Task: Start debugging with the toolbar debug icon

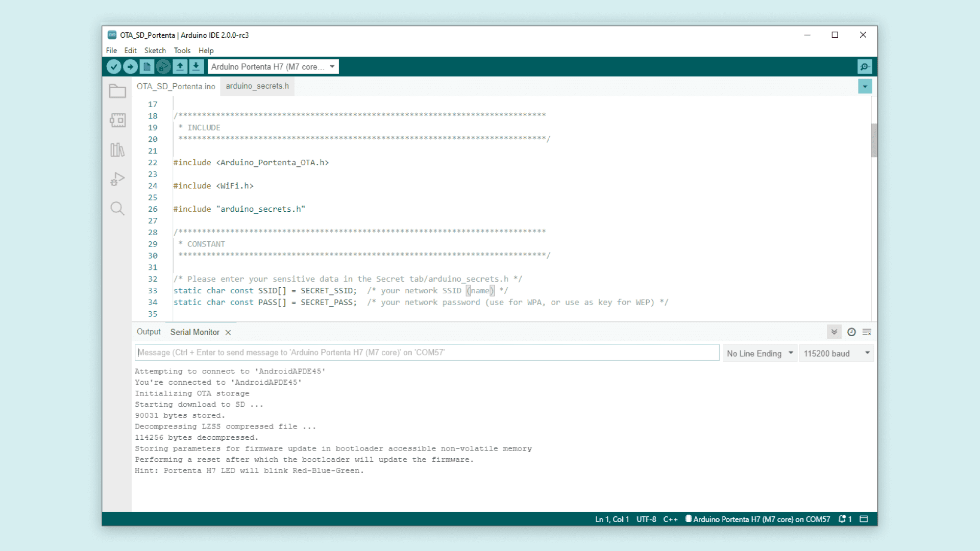Action: (163, 67)
